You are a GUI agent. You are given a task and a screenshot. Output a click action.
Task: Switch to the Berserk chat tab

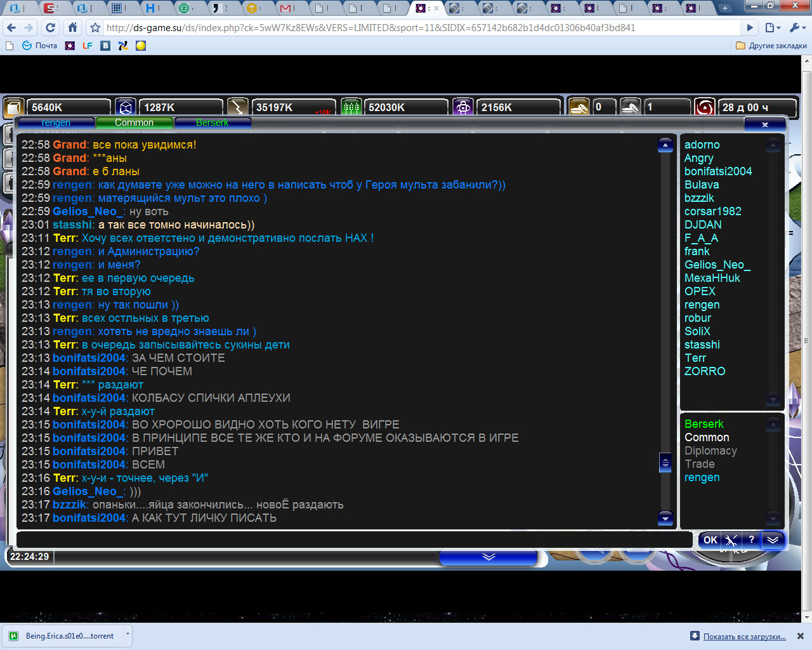tap(212, 123)
